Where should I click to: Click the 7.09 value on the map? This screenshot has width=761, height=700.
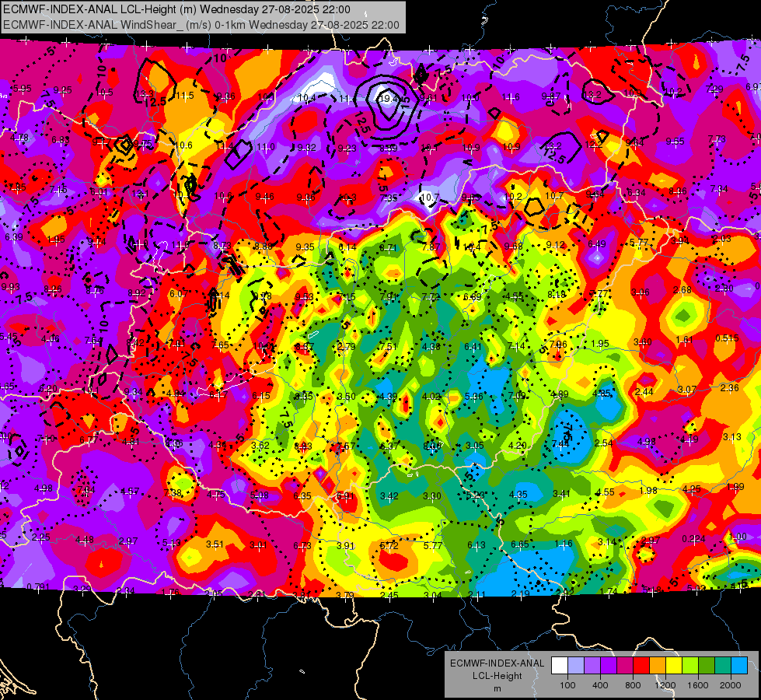(x=516, y=395)
